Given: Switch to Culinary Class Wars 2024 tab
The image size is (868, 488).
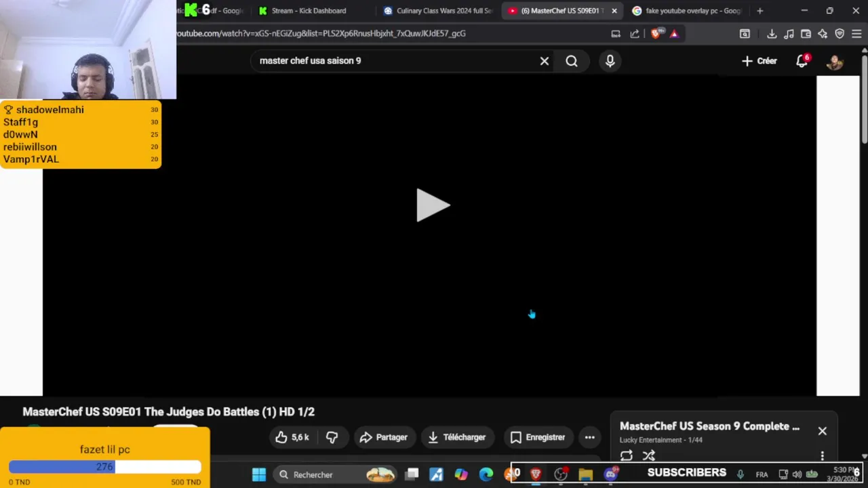Looking at the screenshot, I should click(437, 11).
